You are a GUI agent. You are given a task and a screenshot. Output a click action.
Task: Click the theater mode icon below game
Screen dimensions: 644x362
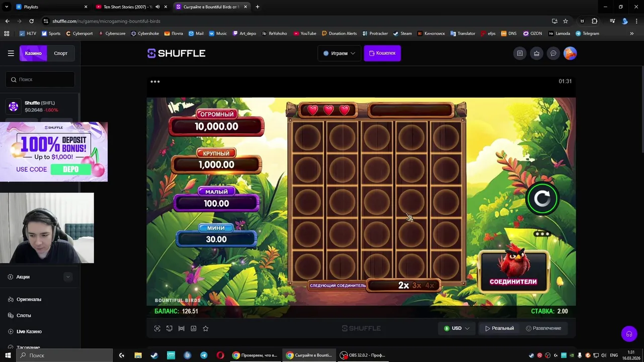click(169, 328)
